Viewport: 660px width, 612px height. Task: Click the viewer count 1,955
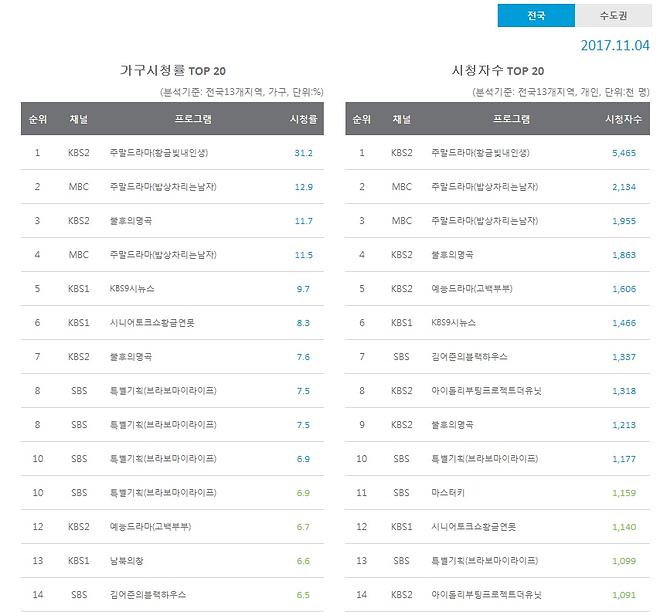pos(624,221)
